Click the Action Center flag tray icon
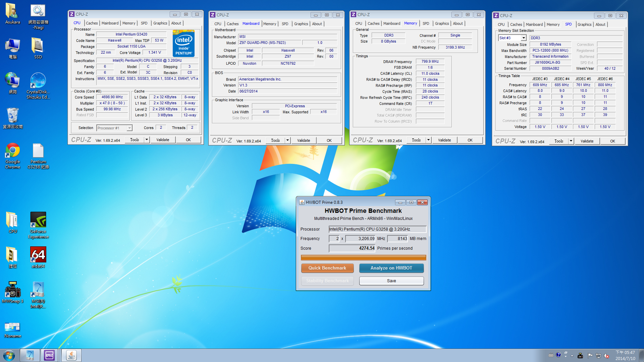The image size is (644, 362). [590, 355]
